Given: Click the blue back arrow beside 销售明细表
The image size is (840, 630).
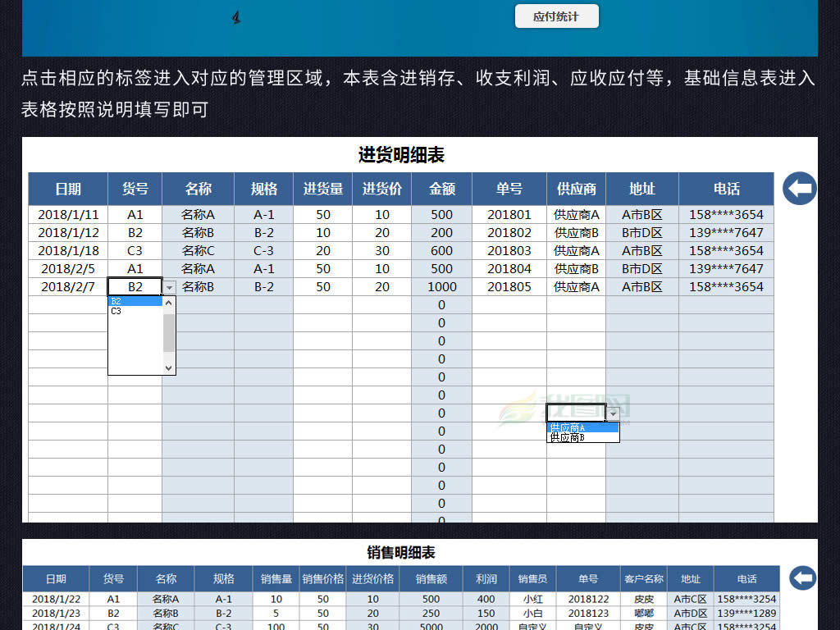Looking at the screenshot, I should [802, 578].
